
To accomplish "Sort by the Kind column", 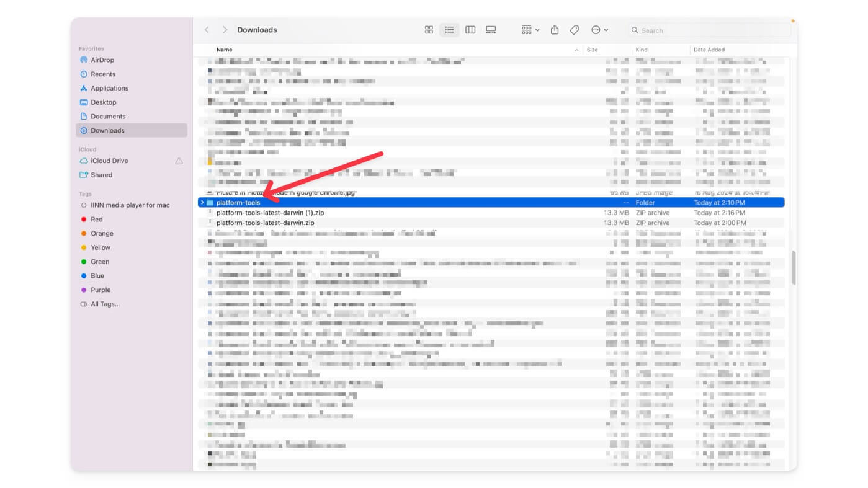I will (x=642, y=50).
